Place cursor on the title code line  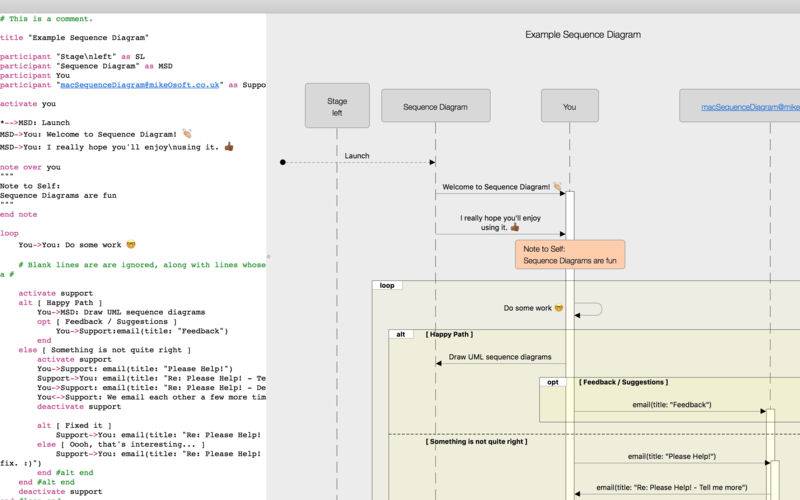pyautogui.click(x=74, y=37)
